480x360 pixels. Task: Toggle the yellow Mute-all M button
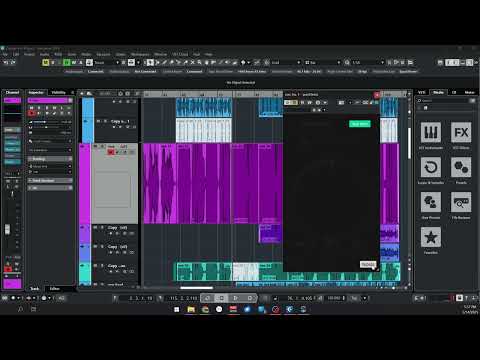point(46,62)
